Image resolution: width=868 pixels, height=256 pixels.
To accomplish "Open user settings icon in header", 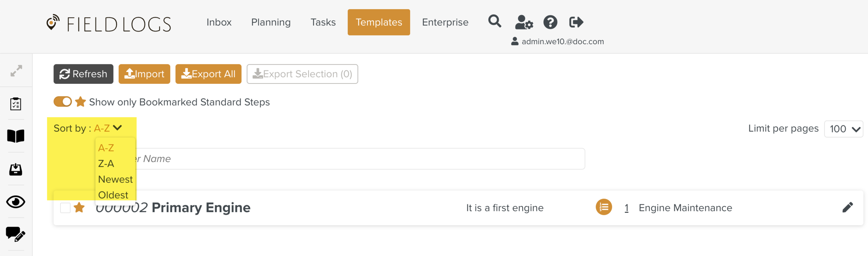I will click(x=524, y=22).
